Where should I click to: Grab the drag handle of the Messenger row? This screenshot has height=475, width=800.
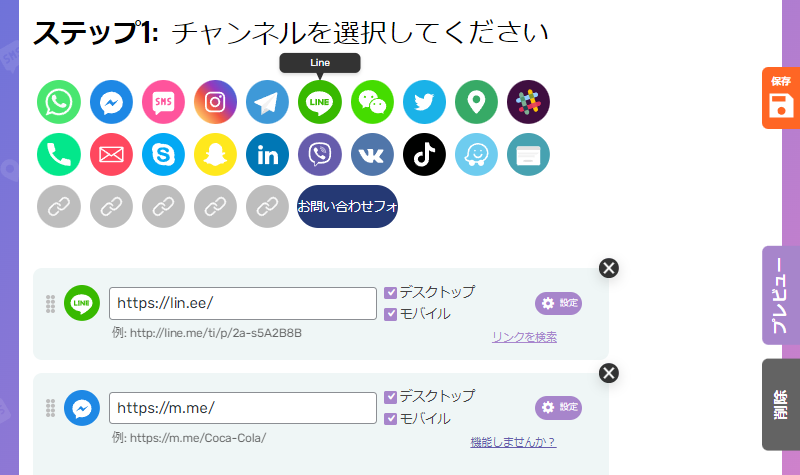[51, 408]
